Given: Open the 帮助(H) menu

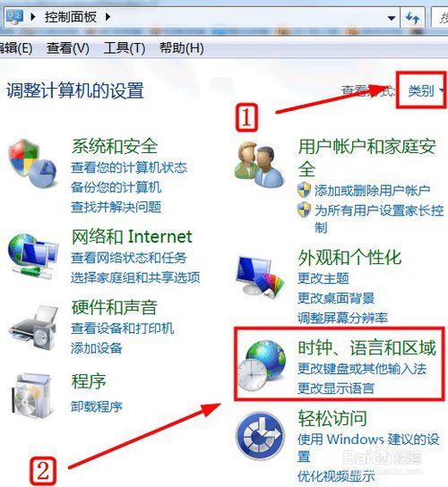Looking at the screenshot, I should (182, 48).
